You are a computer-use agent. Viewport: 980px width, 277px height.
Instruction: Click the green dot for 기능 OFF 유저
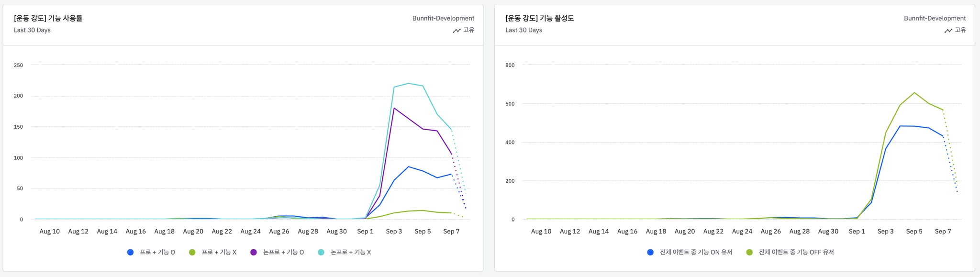(x=749, y=252)
